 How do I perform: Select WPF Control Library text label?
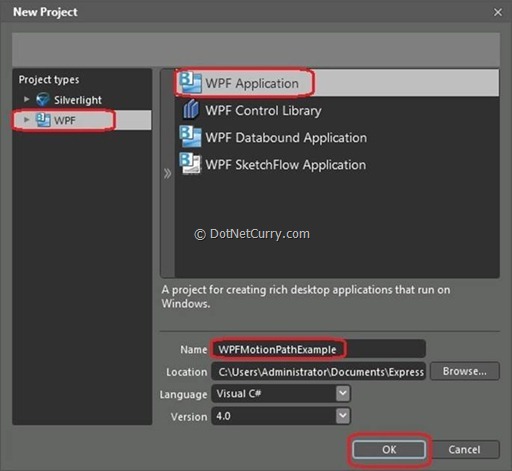(263, 110)
